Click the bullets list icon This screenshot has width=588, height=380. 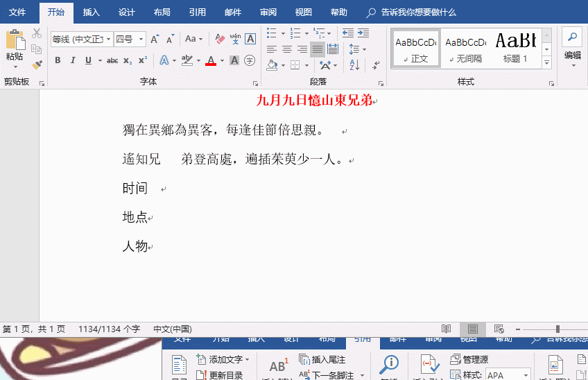coord(272,33)
